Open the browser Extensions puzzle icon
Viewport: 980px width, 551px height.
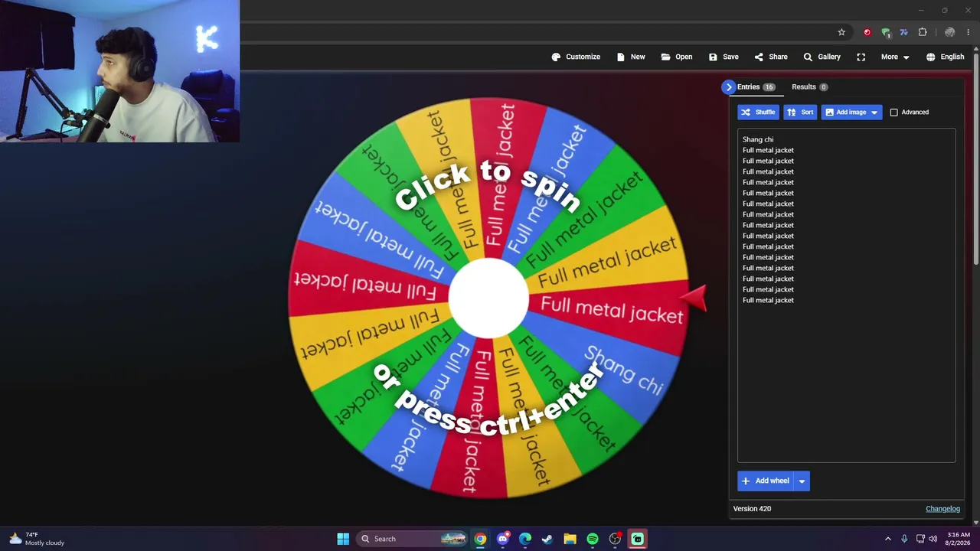tap(923, 32)
